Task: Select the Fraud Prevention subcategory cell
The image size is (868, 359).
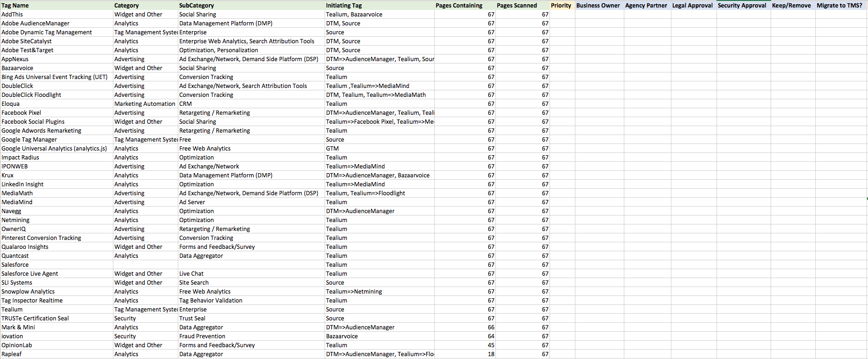Action: [251, 336]
